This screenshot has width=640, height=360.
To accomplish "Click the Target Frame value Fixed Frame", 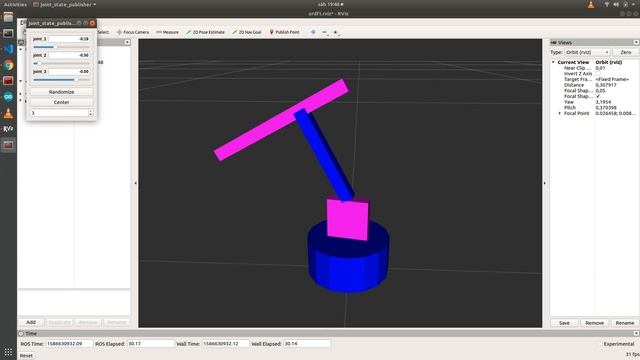I will (x=612, y=79).
